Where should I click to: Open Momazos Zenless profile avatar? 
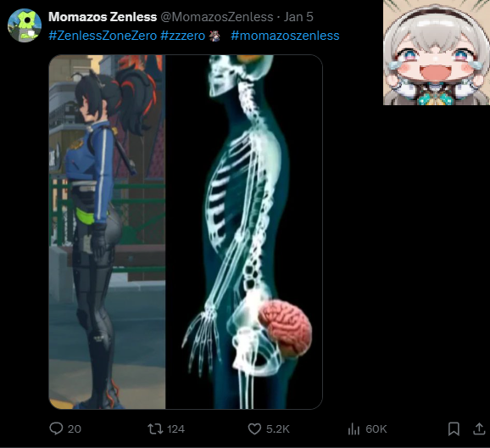click(25, 25)
